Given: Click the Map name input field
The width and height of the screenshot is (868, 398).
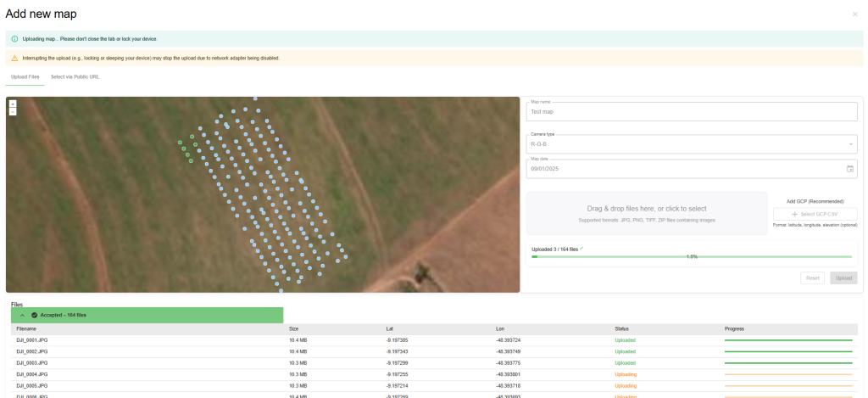Looking at the screenshot, I should point(692,112).
